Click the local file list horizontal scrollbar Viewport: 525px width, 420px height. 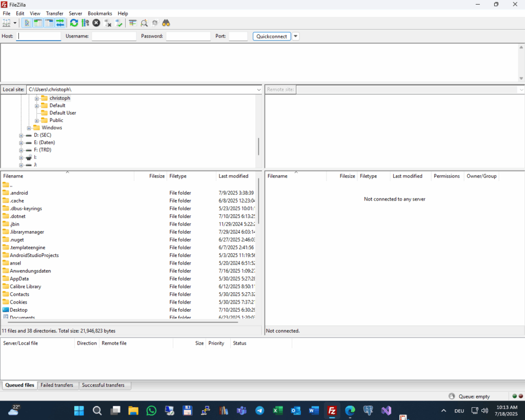pos(123,322)
